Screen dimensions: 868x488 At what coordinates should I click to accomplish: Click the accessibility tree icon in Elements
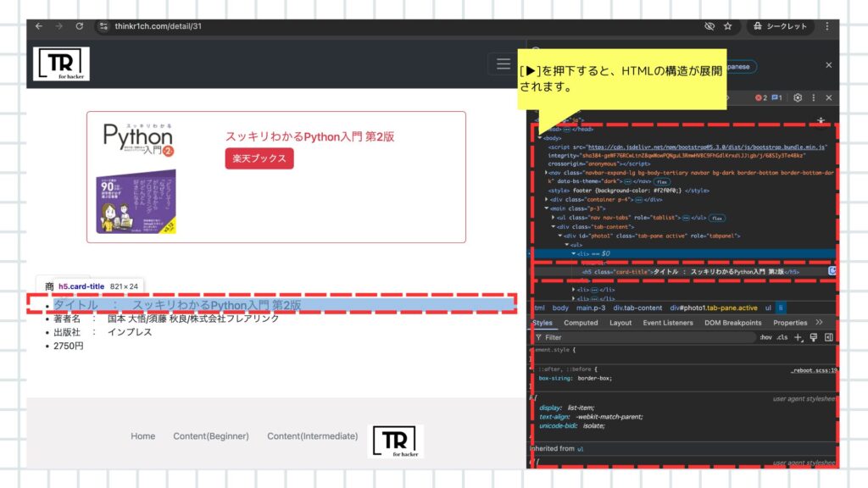[x=821, y=120]
